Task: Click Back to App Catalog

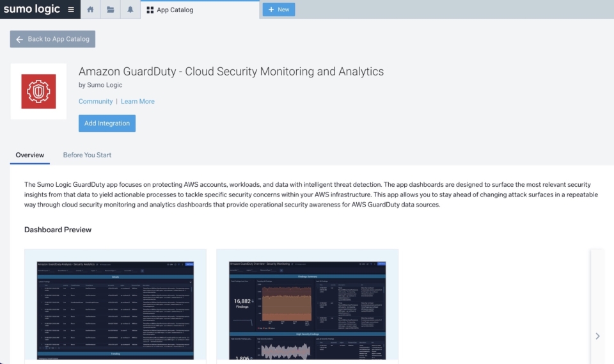Action: (x=52, y=39)
